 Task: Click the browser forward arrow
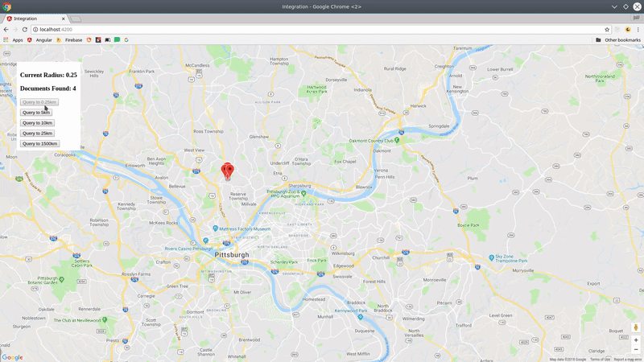(15, 30)
